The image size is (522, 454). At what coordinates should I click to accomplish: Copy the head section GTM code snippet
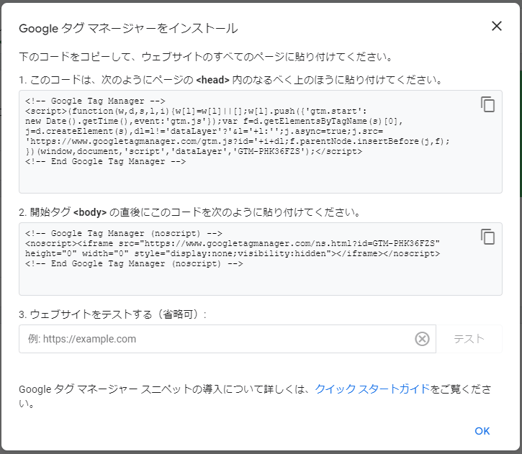point(488,104)
